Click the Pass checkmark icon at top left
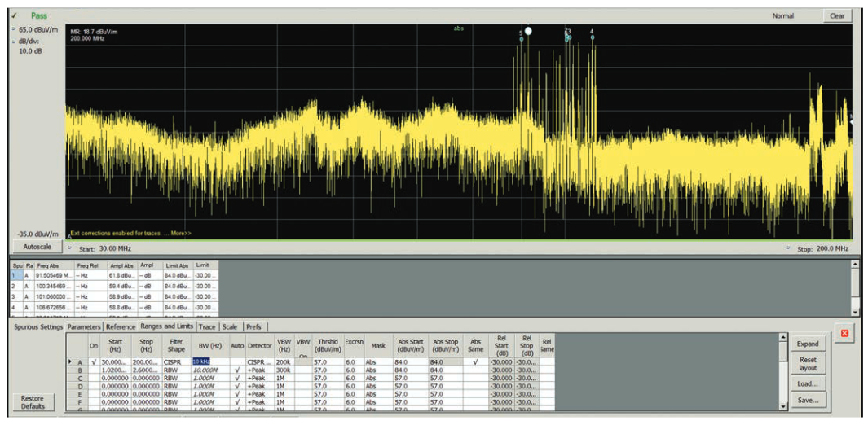Image resolution: width=868 pixels, height=425 pixels. [x=14, y=15]
